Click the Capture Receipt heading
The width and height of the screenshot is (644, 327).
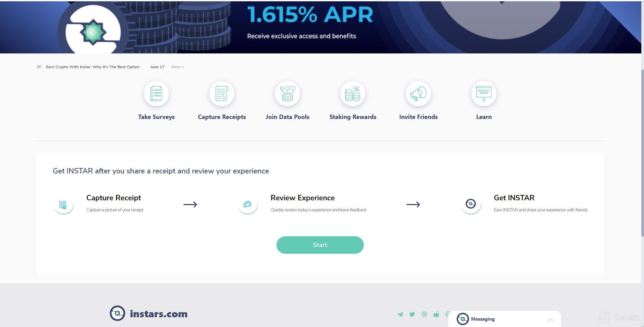[x=114, y=198]
